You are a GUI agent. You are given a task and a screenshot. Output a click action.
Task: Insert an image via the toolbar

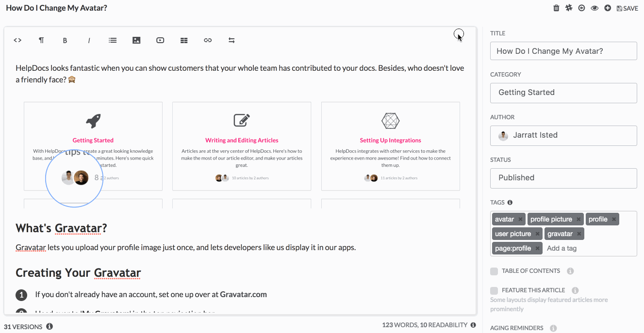[x=136, y=40]
